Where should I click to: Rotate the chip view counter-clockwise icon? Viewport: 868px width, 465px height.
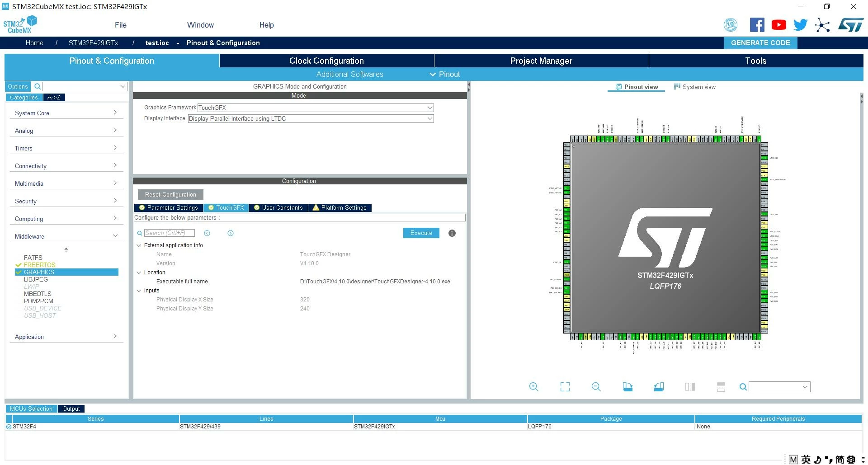coord(659,387)
